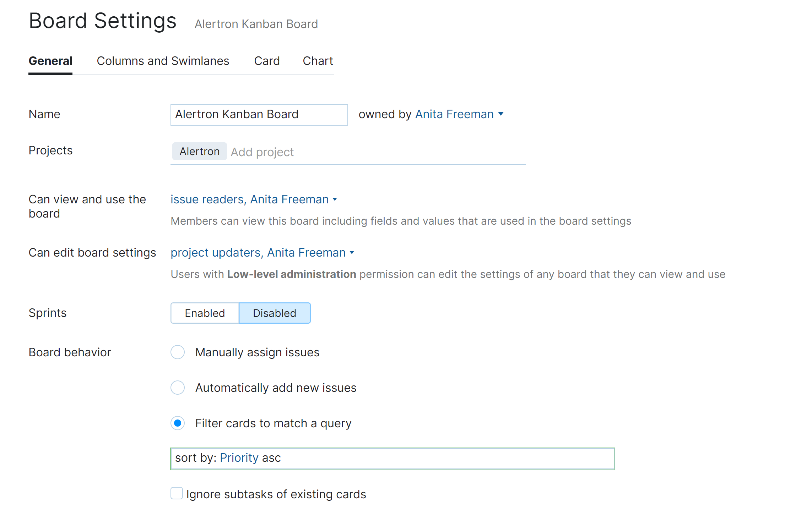Click the arrow after issue readers, Anita Freeman
Image resolution: width=812 pixels, height=521 pixels.
click(335, 200)
